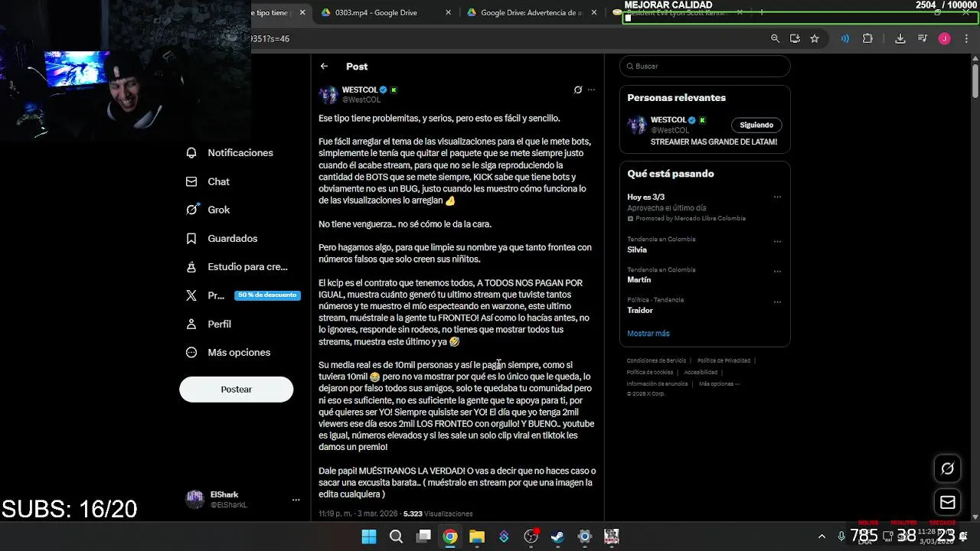Open Chrome profile avatar J
The width and height of the screenshot is (980, 551).
[945, 38]
